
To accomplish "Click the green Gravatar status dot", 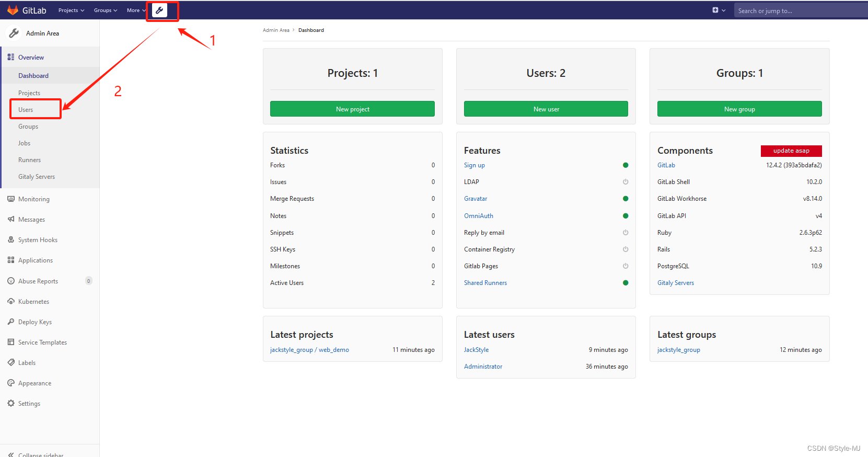I will 626,199.
